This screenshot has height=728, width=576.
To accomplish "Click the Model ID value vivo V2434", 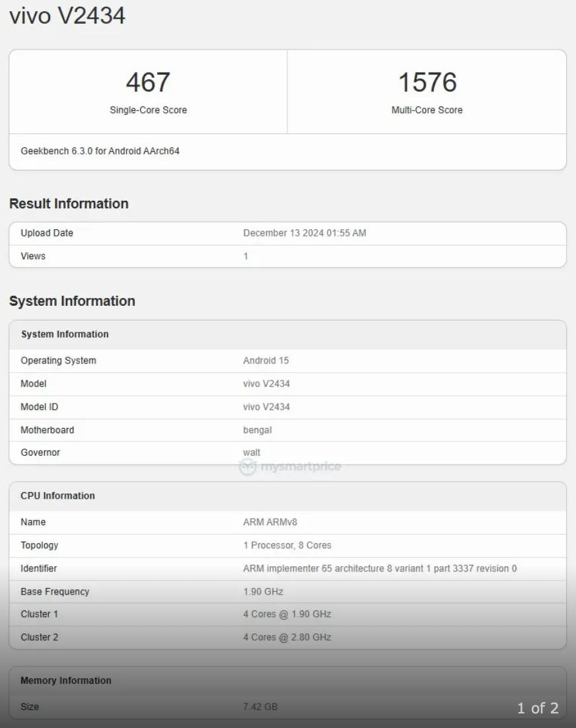I will pyautogui.click(x=266, y=407).
